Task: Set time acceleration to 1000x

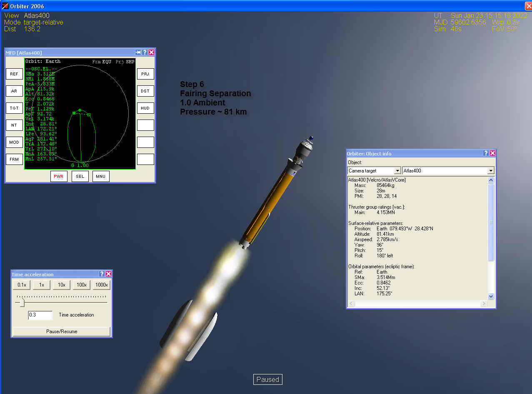Action: pyautogui.click(x=102, y=285)
